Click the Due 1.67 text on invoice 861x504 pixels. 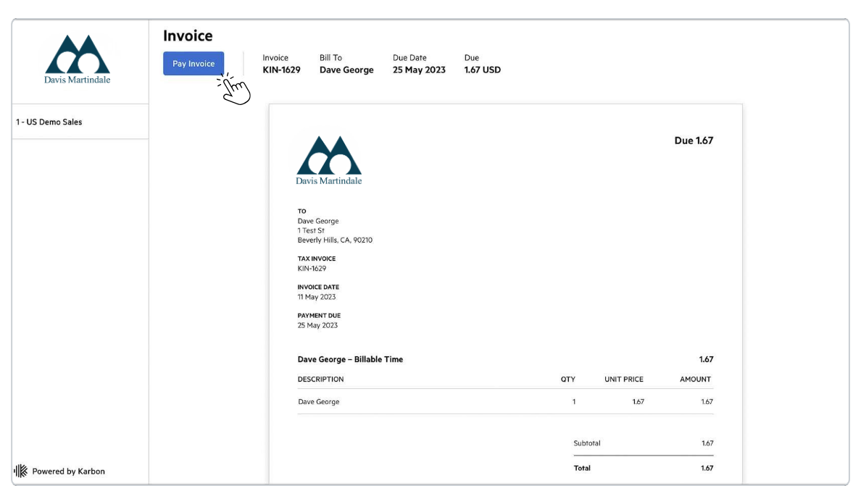pyautogui.click(x=694, y=140)
